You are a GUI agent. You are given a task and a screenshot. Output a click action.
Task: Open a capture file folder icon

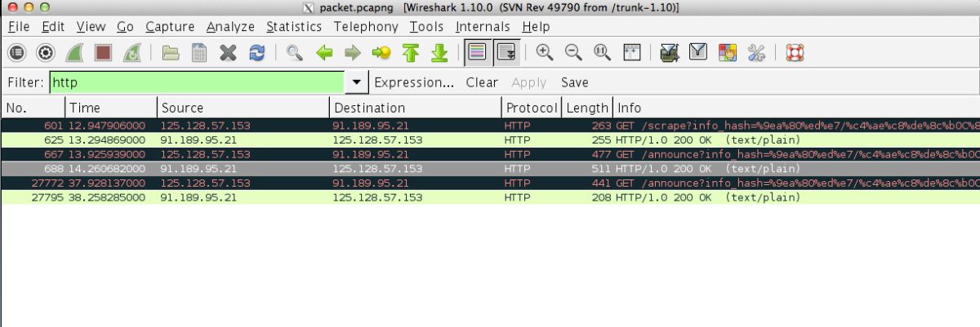point(171,53)
